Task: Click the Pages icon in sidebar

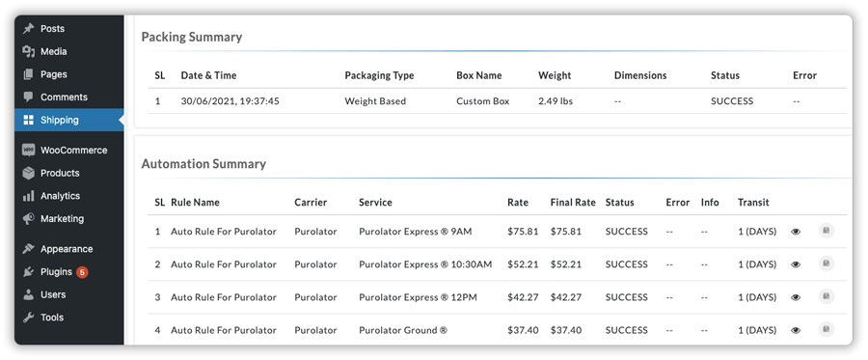Action: pos(28,74)
